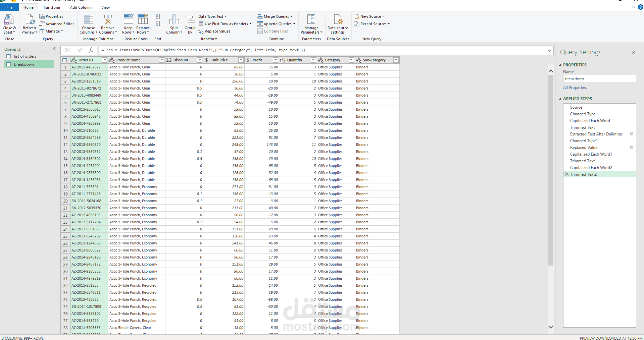This screenshot has width=644, height=340.
Task: Select the Source applied step
Action: click(x=599, y=107)
